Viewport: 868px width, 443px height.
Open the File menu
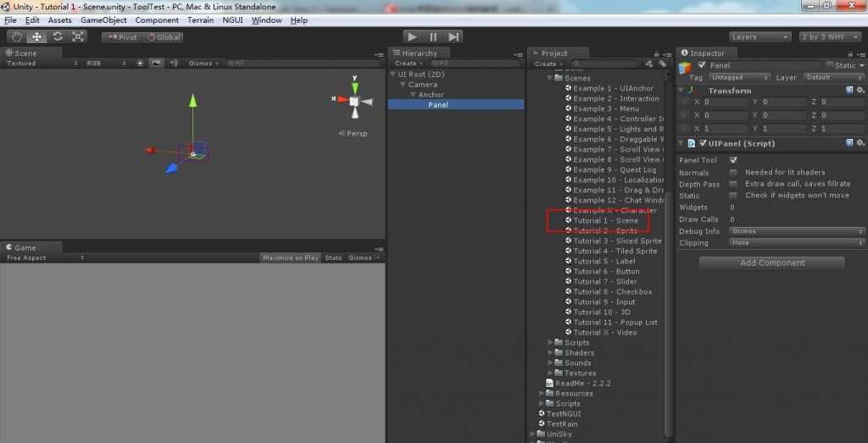(10, 20)
